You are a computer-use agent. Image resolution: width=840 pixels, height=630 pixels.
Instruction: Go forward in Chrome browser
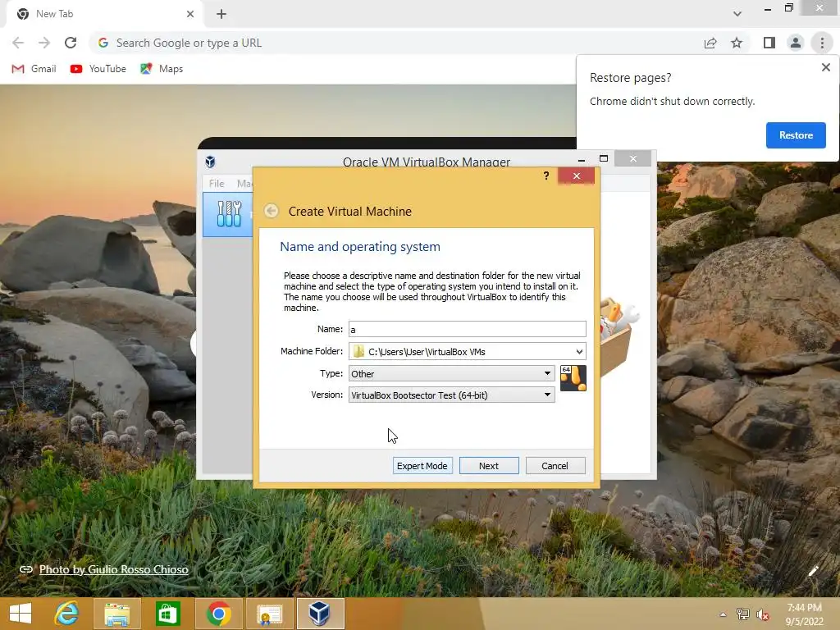pyautogui.click(x=44, y=43)
